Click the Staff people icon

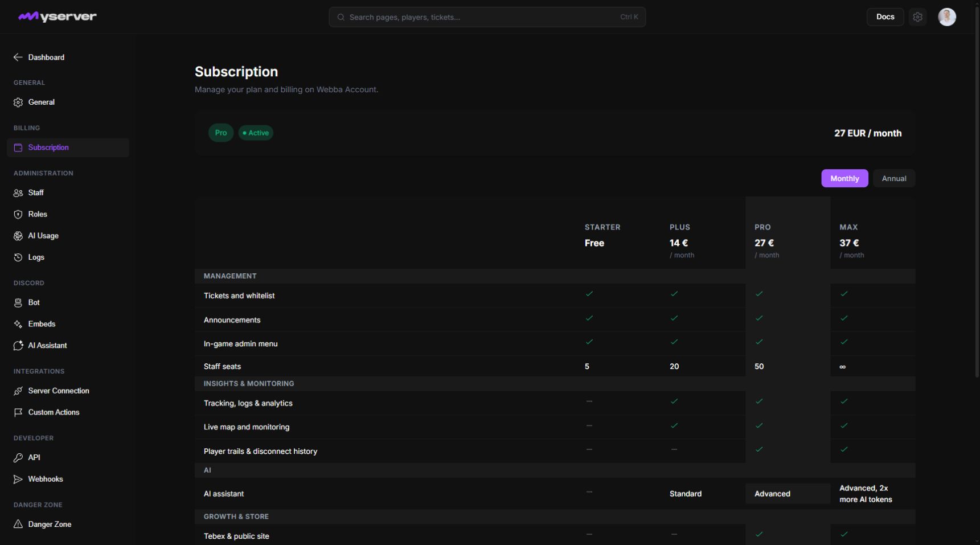click(x=18, y=193)
